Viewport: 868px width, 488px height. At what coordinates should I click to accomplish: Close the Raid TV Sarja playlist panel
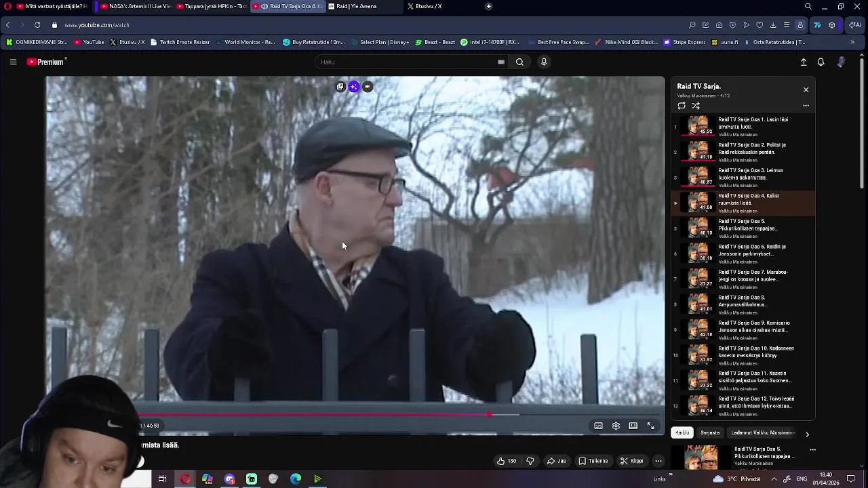tap(806, 89)
